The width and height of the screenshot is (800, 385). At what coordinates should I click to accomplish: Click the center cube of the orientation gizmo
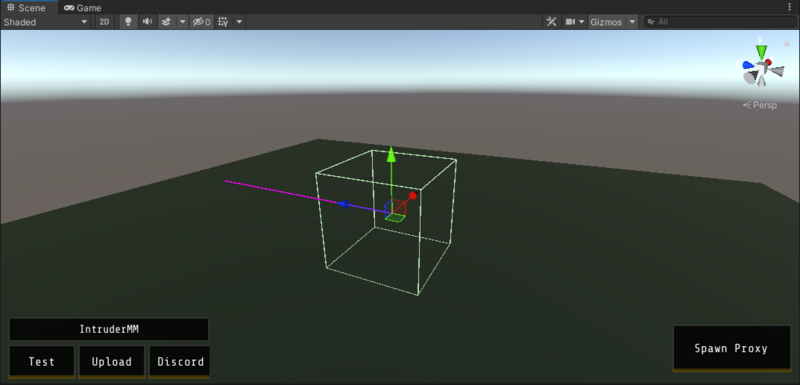(761, 68)
